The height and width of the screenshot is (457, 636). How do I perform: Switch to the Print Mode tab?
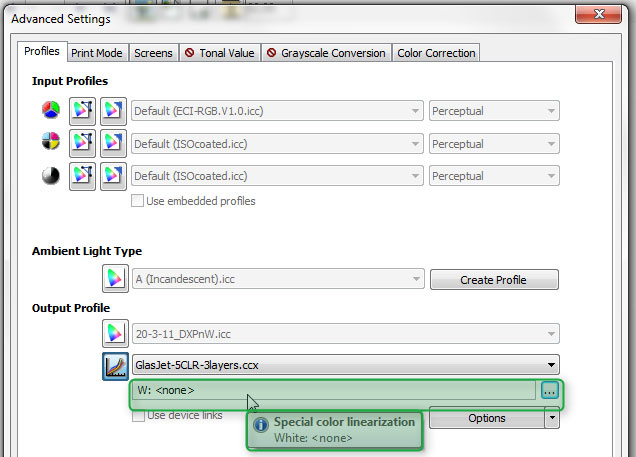pos(97,53)
